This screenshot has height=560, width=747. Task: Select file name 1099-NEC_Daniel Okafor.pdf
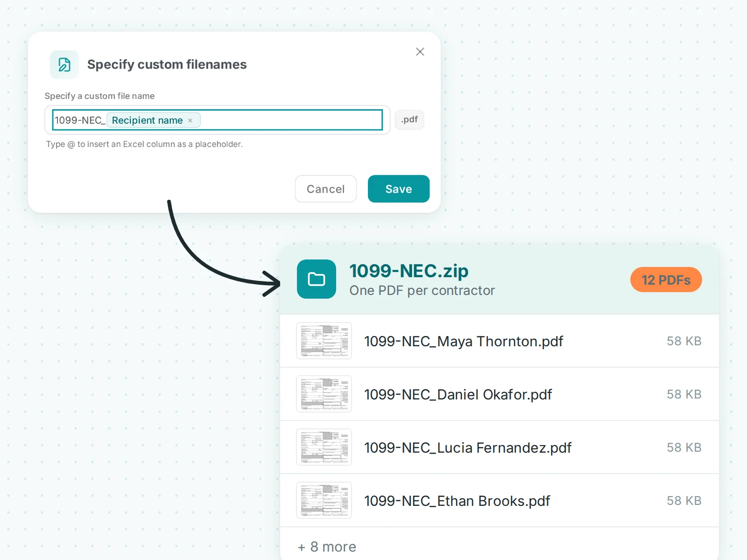pyautogui.click(x=458, y=395)
